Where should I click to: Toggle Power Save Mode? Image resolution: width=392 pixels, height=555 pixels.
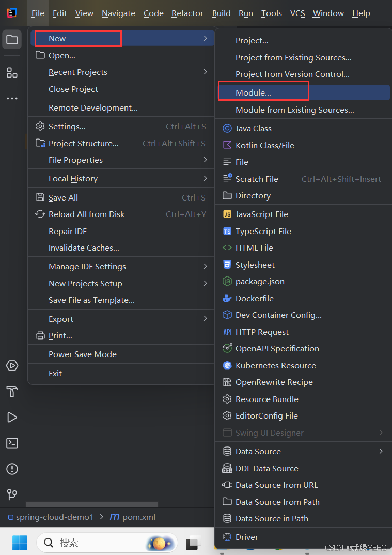click(x=83, y=354)
